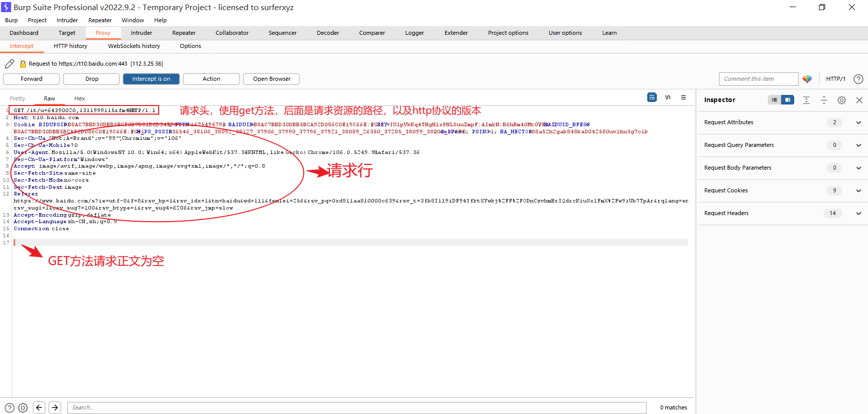Open the Proxy Options subtab

pyautogui.click(x=190, y=46)
